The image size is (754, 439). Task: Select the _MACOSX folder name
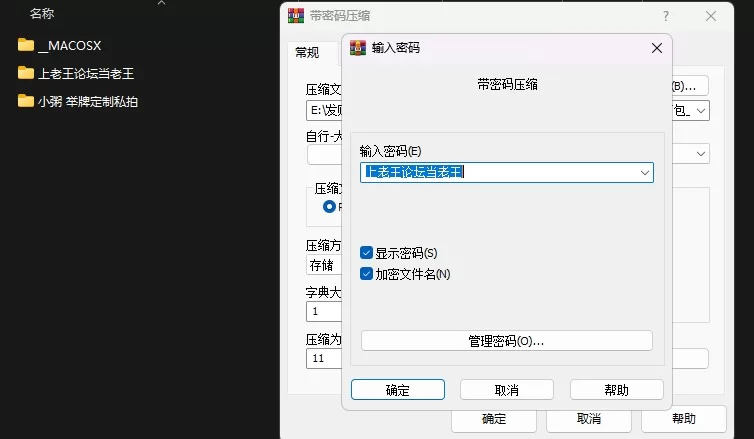pos(69,46)
